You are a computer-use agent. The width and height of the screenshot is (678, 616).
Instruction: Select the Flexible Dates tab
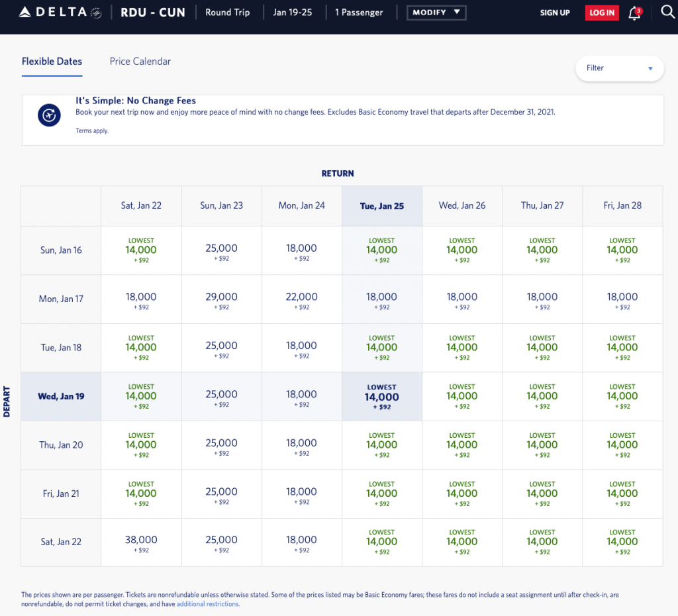pos(52,62)
